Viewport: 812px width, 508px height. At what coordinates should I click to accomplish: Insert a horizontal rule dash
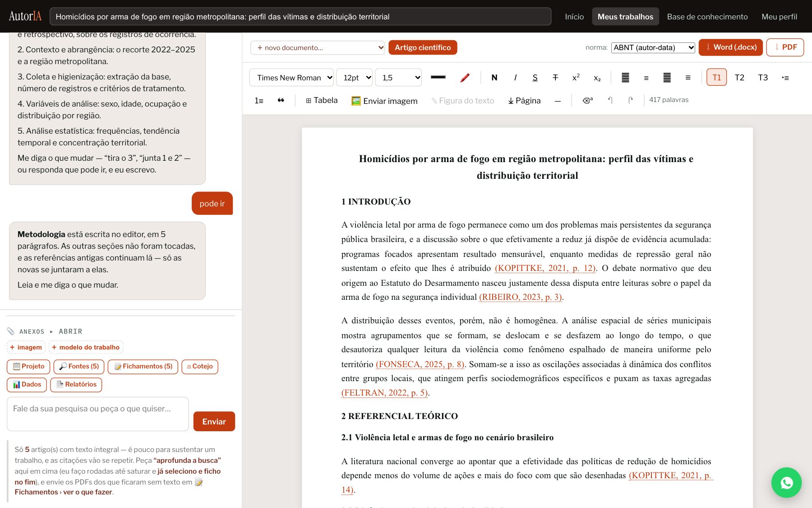(x=558, y=101)
